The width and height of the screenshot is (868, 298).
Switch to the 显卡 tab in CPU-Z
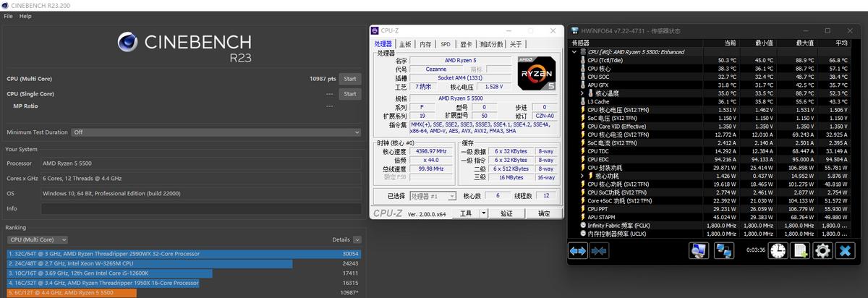click(466, 44)
